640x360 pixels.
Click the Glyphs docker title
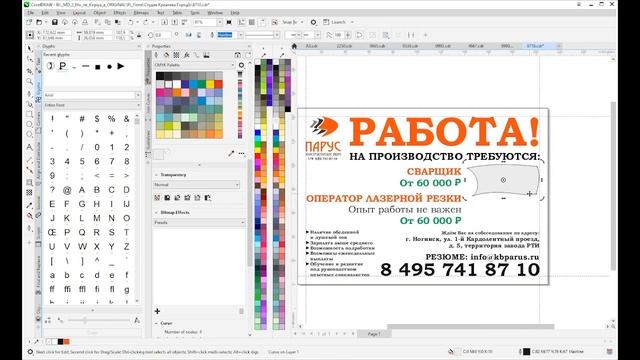[x=49, y=46]
